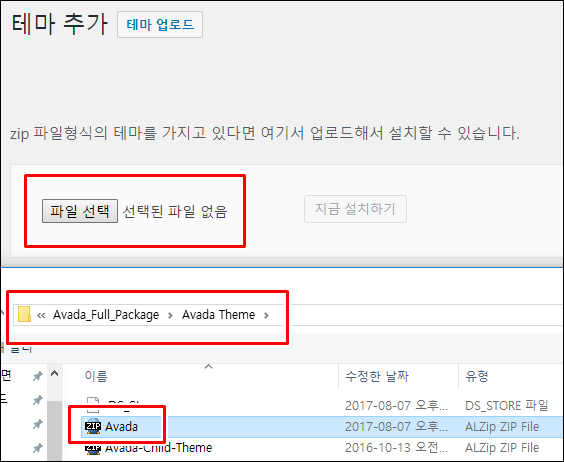Click the Avada-Child-Theme ZIP icon
The height and width of the screenshot is (462, 564).
pos(93,449)
